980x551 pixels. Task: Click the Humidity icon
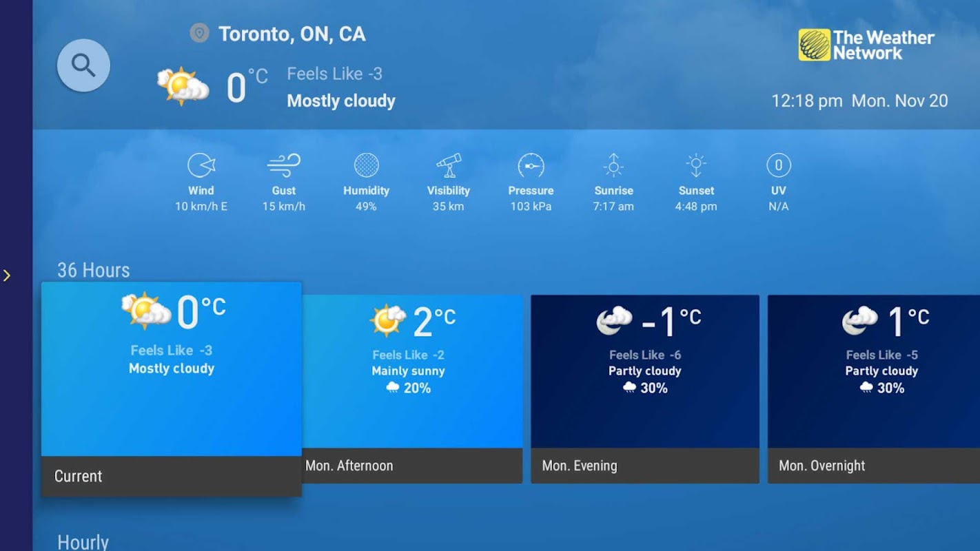366,165
